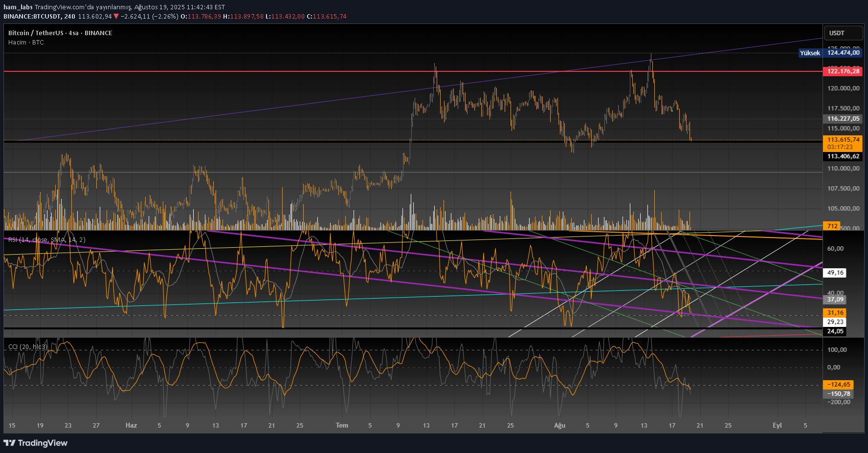Click the orange 31,16 RSI label
This screenshot has height=453, width=868.
click(835, 313)
